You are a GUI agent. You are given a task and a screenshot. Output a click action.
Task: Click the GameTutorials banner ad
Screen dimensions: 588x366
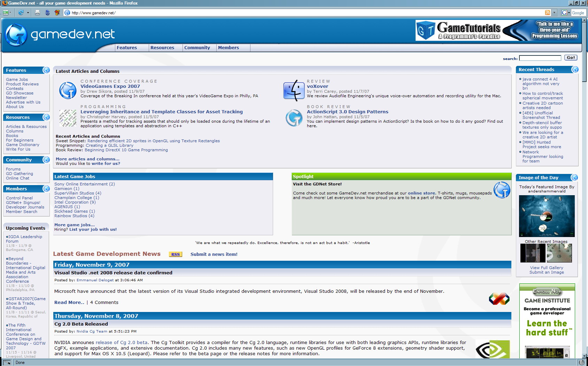[497, 30]
